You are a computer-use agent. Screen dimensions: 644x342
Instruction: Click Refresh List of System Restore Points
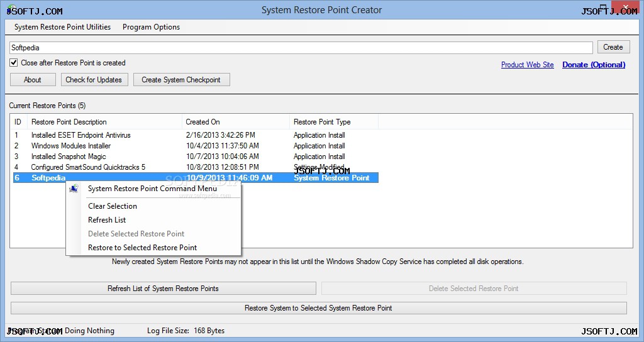(x=164, y=288)
